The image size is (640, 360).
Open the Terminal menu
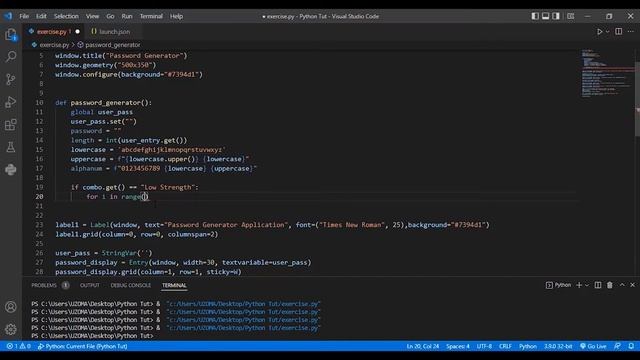click(x=151, y=16)
